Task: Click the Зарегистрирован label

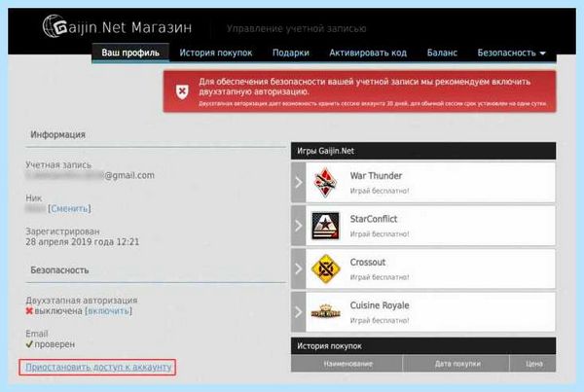Action: click(62, 232)
